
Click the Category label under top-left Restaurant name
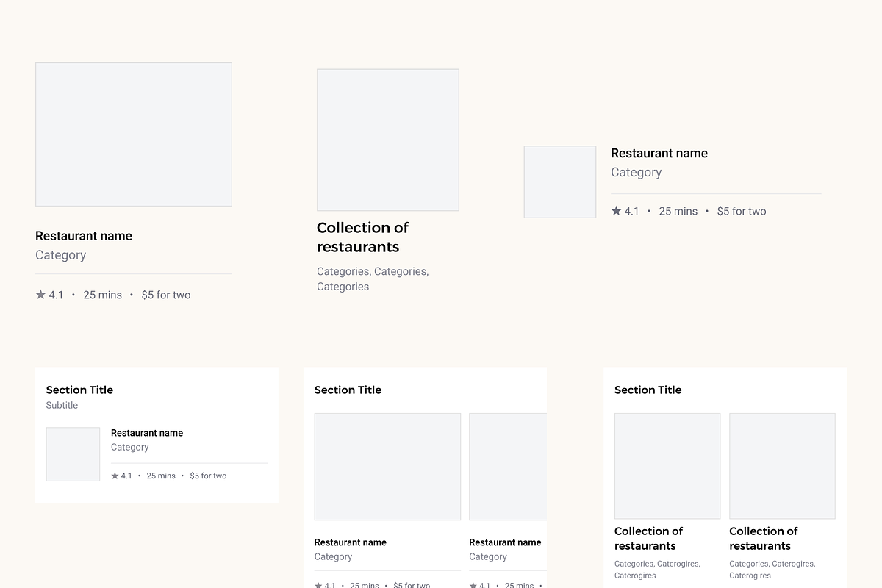pyautogui.click(x=60, y=255)
